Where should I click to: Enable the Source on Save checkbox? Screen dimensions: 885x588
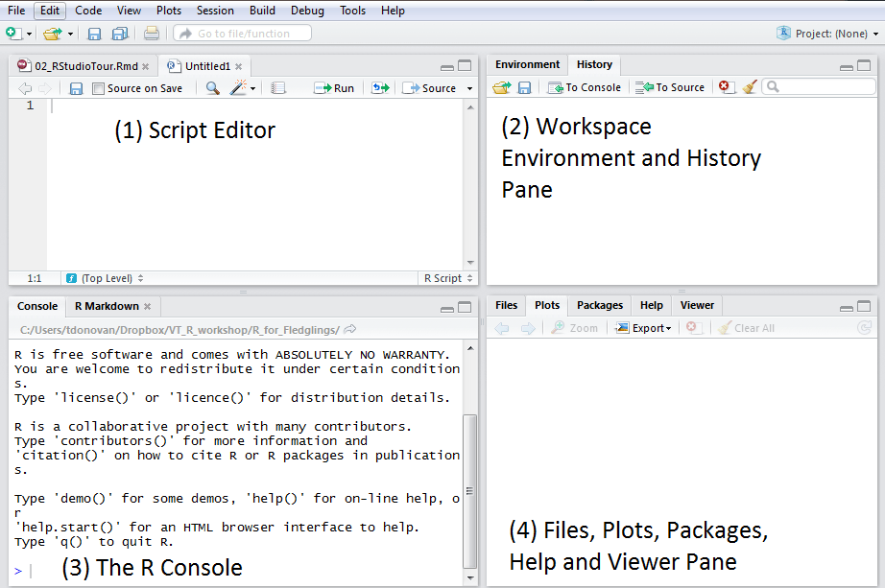(97, 87)
